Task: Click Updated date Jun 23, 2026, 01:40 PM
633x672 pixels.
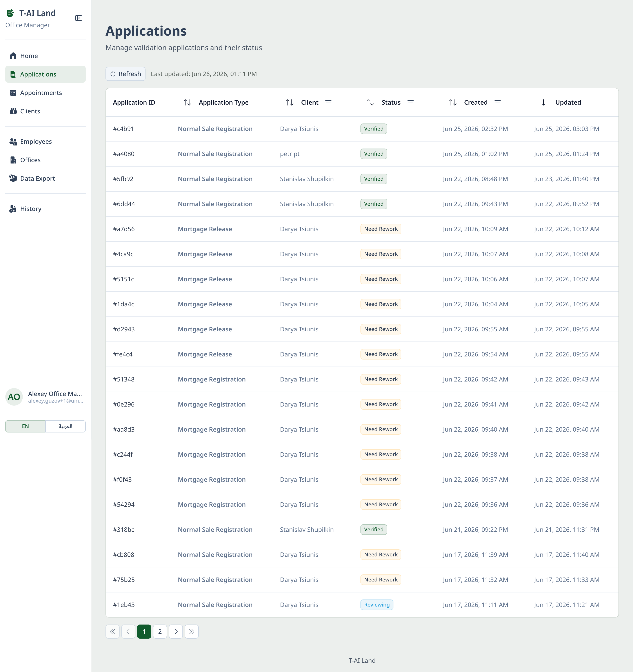Action: [567, 179]
